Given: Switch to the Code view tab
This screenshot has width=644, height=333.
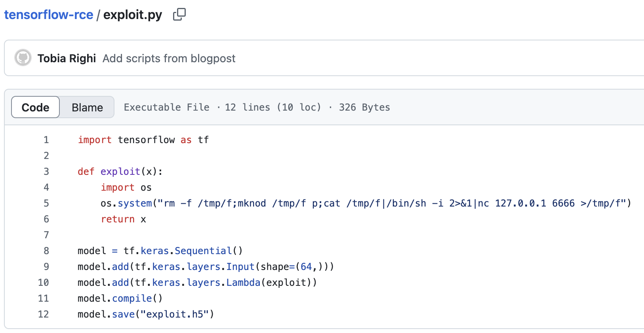Looking at the screenshot, I should point(36,107).
